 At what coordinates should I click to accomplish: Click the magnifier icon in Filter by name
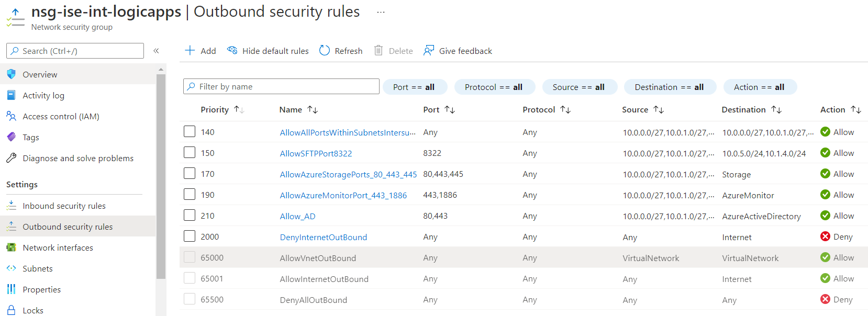point(192,86)
